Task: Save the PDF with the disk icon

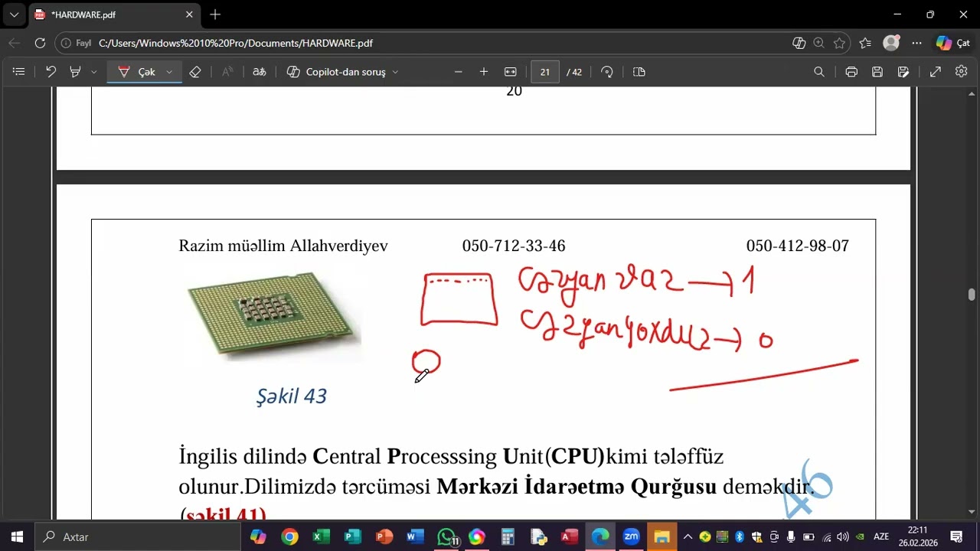Action: (x=877, y=72)
